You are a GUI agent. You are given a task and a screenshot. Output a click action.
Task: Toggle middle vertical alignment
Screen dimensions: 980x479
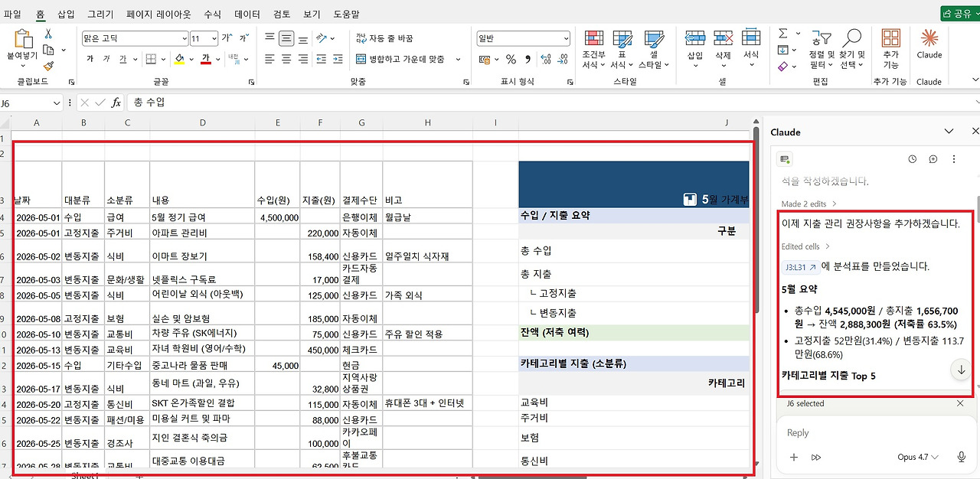click(x=286, y=37)
